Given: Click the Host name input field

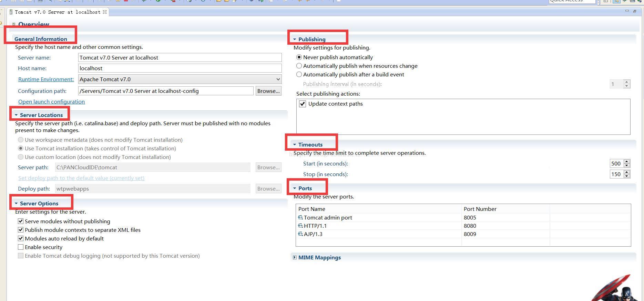Looking at the screenshot, I should point(180,68).
